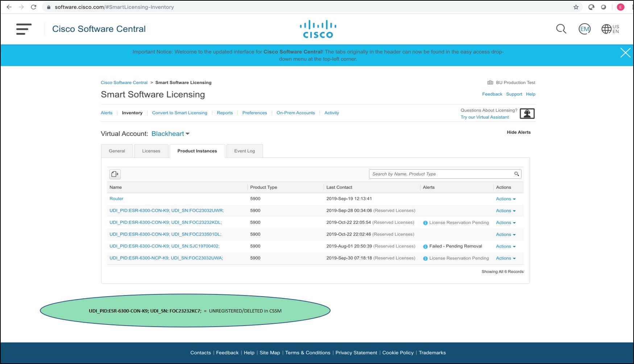This screenshot has height=364, width=634.
Task: Dismiss the blue important notice banner
Action: click(x=625, y=53)
